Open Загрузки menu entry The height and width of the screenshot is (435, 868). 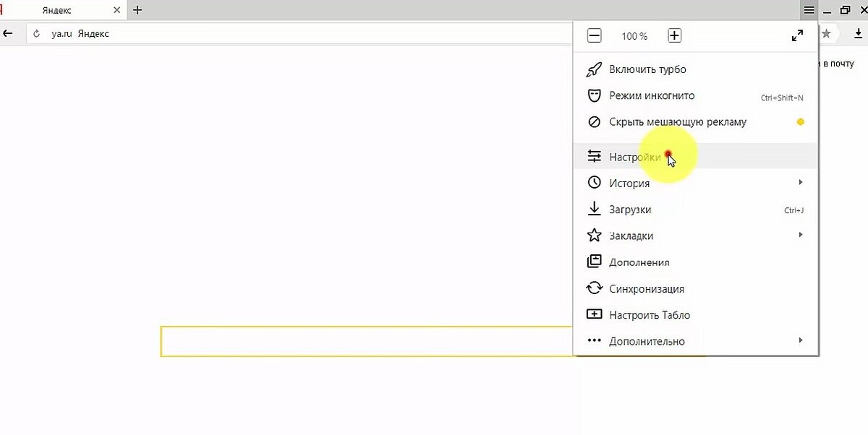[696, 210]
